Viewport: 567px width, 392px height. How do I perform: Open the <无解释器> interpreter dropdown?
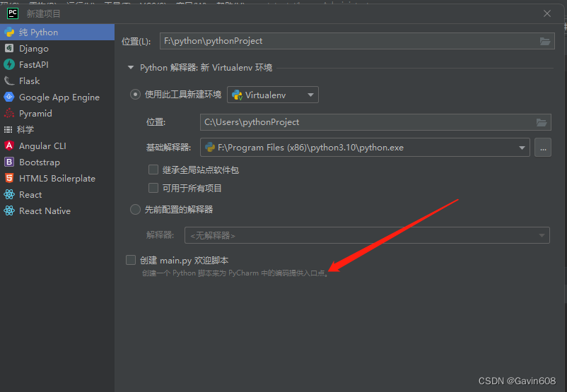(367, 236)
